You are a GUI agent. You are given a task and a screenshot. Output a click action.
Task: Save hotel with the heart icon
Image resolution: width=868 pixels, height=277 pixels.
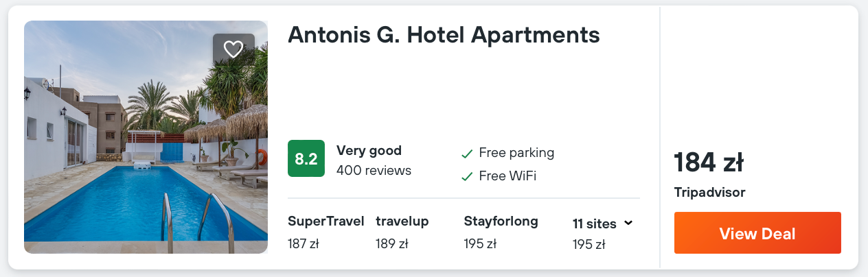[x=233, y=49]
